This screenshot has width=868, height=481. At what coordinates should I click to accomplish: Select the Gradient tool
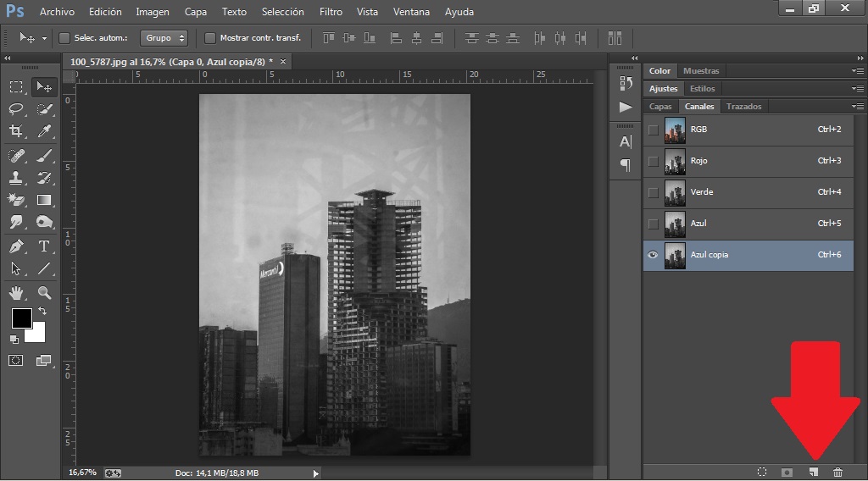[x=44, y=200]
